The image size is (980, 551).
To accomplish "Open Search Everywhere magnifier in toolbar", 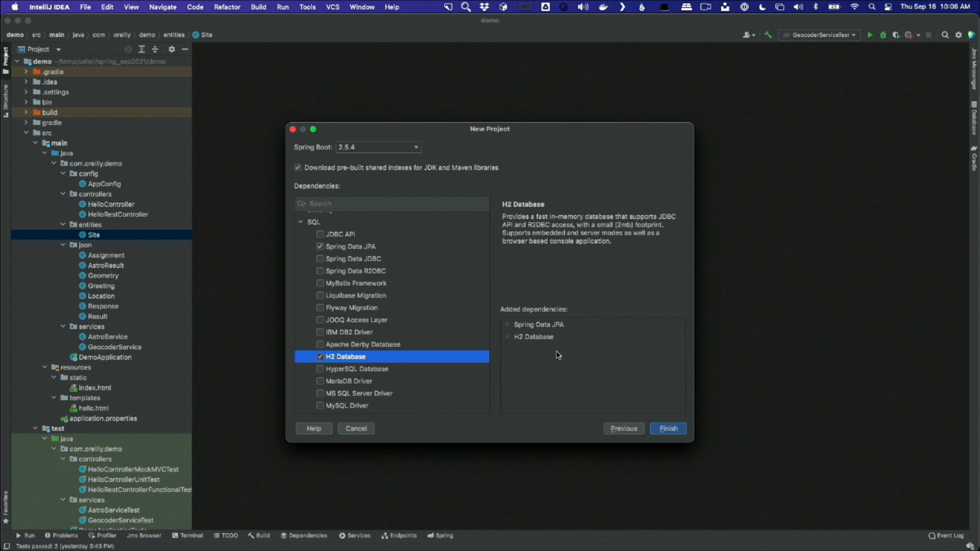I will tap(945, 35).
